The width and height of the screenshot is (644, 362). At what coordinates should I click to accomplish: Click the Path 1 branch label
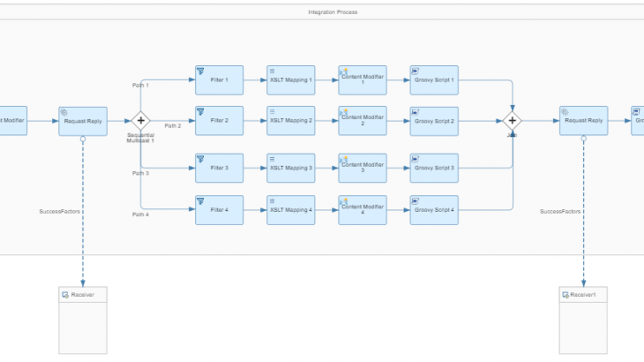coord(140,86)
